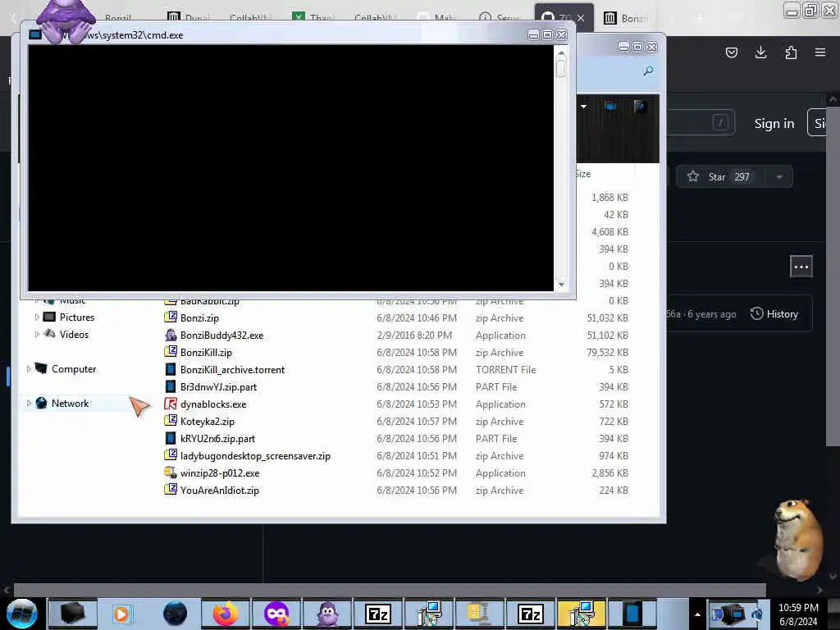Screen dimensions: 840x630
Task: Click the Pocket save icon in Firefox
Action: [x=731, y=52]
